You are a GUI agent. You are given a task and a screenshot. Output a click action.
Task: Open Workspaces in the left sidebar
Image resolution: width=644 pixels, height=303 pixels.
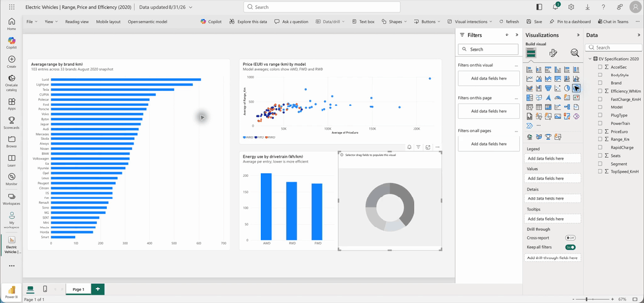[11, 198]
